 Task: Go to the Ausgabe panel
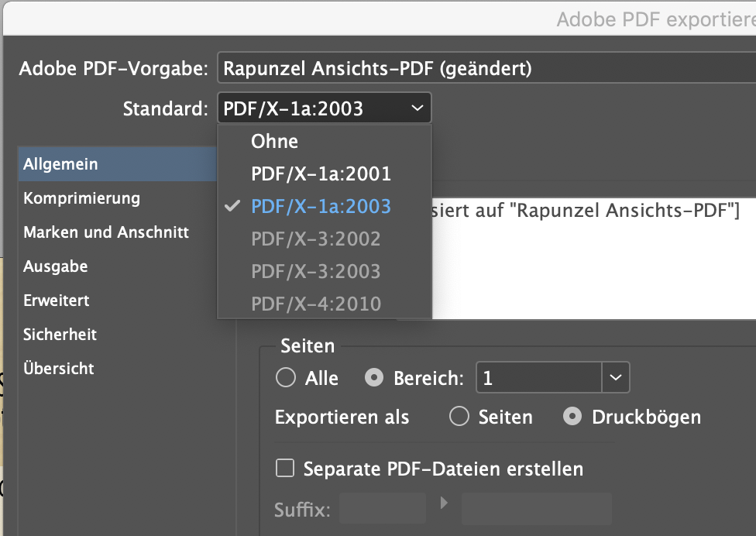click(56, 266)
